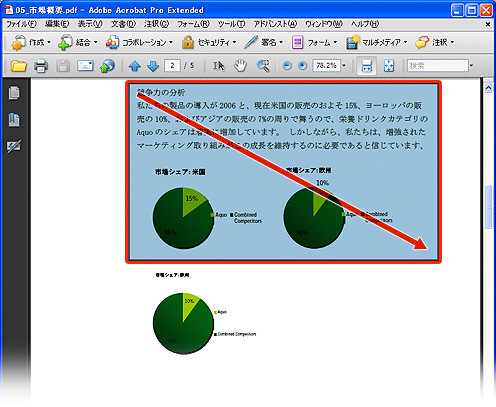This screenshot has height=407, width=496.
Task: Select the Hand tool
Action: [240, 66]
